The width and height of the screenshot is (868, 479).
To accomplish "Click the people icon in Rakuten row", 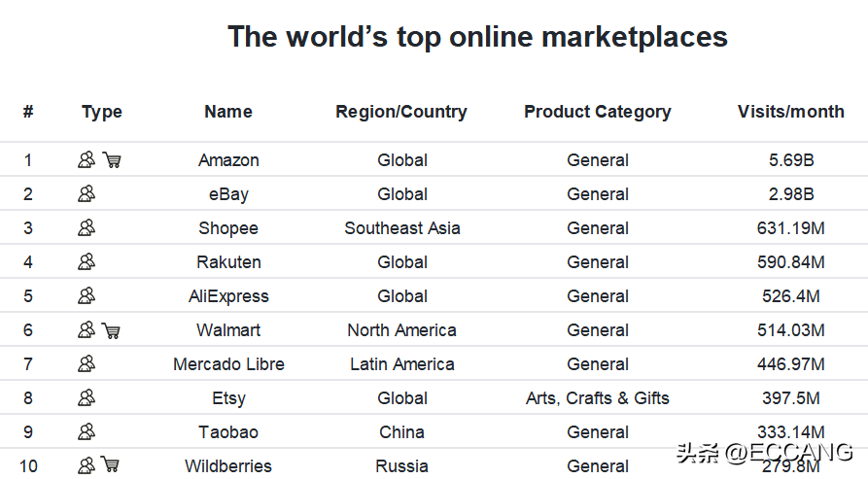I will pyautogui.click(x=87, y=261).
